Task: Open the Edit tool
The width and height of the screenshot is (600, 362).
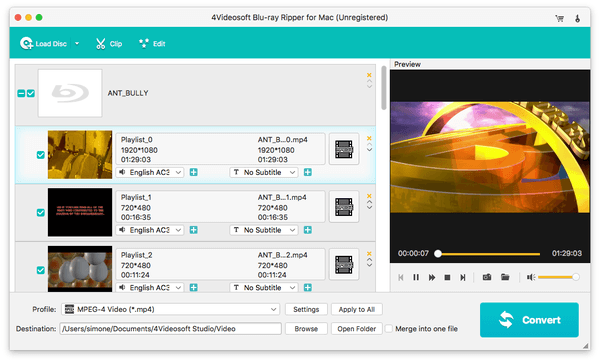Action: (x=152, y=44)
